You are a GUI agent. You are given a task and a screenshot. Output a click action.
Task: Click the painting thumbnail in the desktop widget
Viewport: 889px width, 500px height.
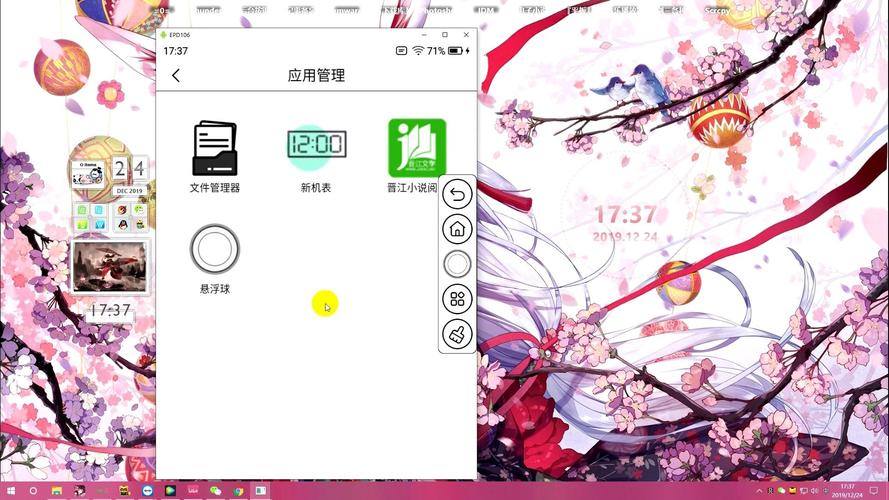[x=109, y=266]
